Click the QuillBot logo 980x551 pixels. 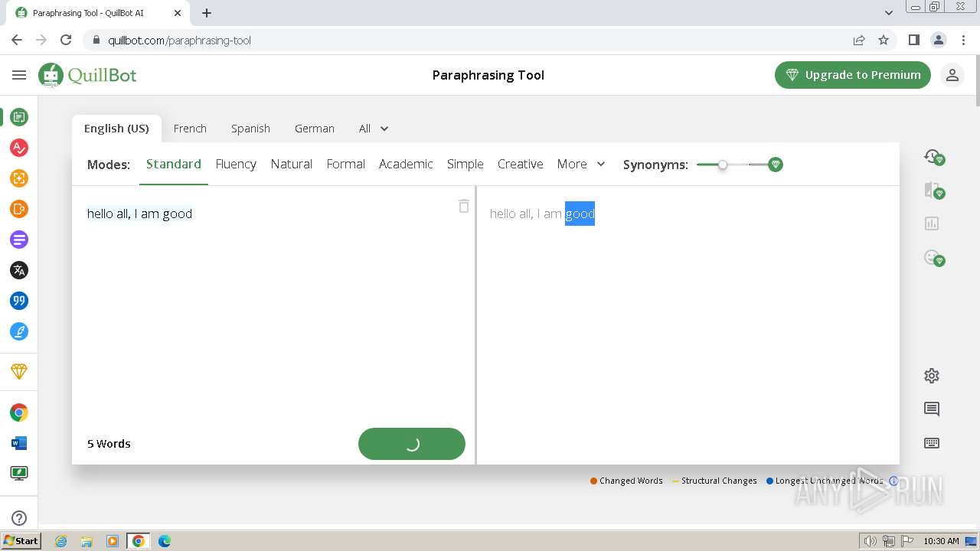point(87,75)
